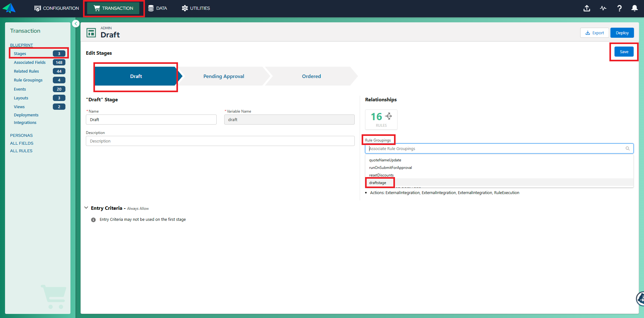Open the help question mark icon
Screen dimensions: 644x318
619,8
